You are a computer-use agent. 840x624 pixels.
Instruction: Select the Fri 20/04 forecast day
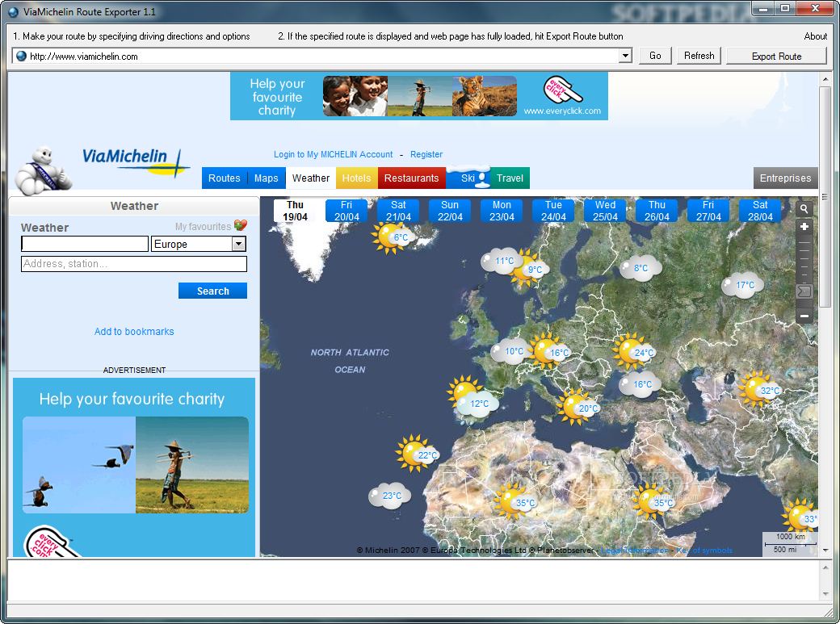click(346, 211)
